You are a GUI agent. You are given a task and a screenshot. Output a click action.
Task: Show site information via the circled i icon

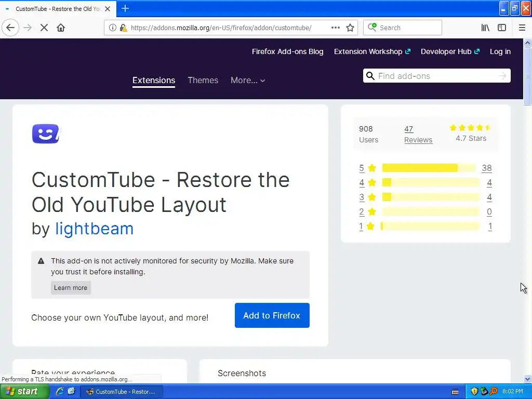[x=112, y=28]
